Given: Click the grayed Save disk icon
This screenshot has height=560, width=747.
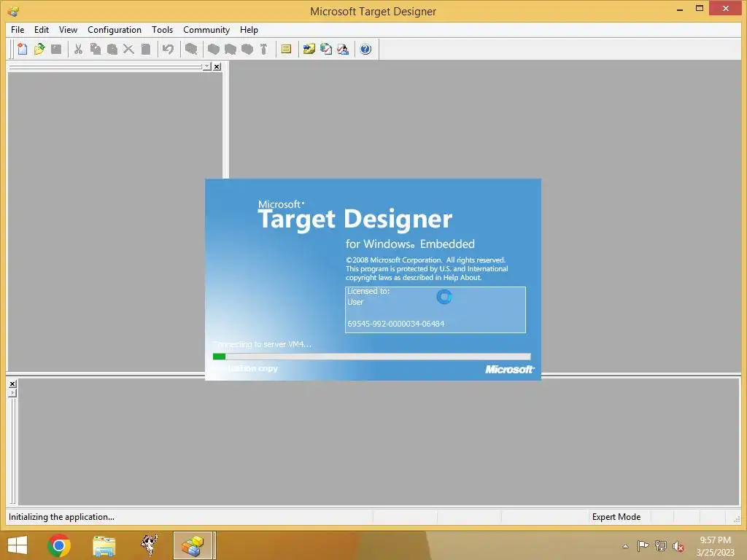Looking at the screenshot, I should click(x=56, y=49).
